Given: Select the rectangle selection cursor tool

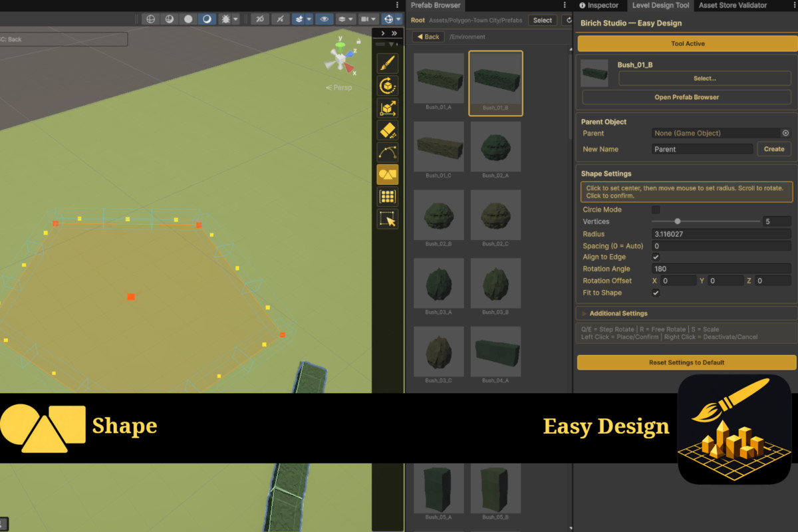Looking at the screenshot, I should 388,219.
